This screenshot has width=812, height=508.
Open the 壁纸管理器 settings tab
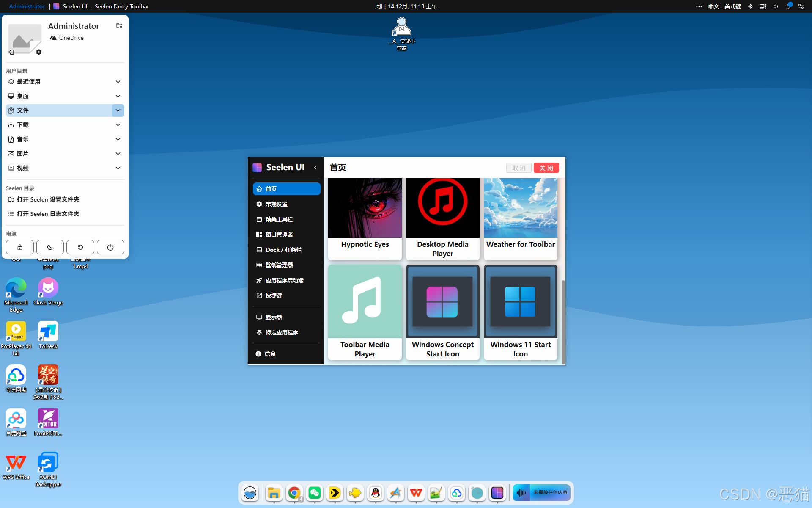point(279,265)
